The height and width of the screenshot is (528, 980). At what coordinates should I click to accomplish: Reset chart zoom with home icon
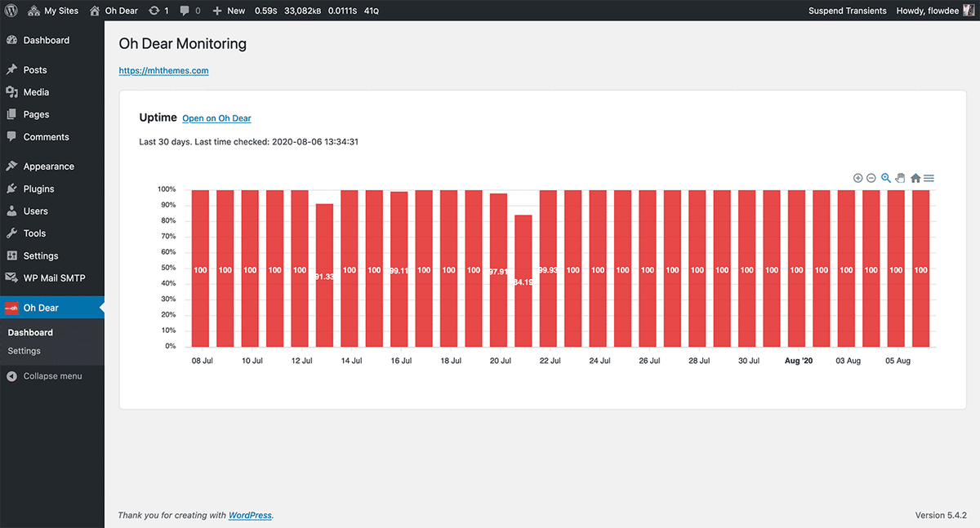pos(915,178)
